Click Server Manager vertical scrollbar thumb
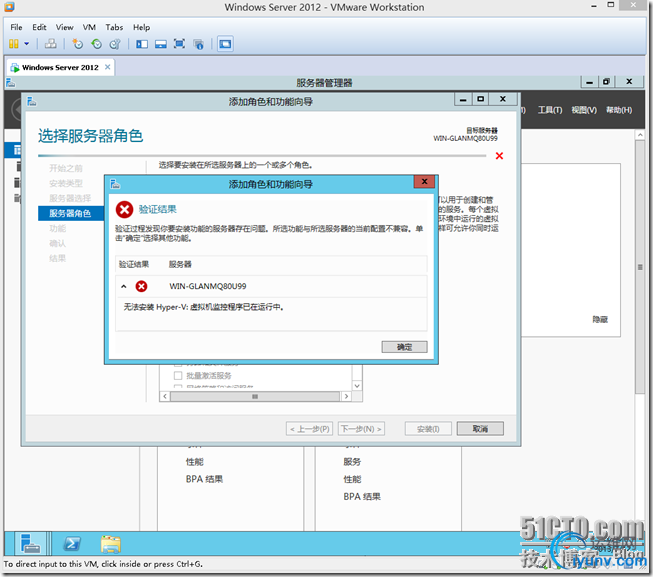The height and width of the screenshot is (577, 653). 640,267
